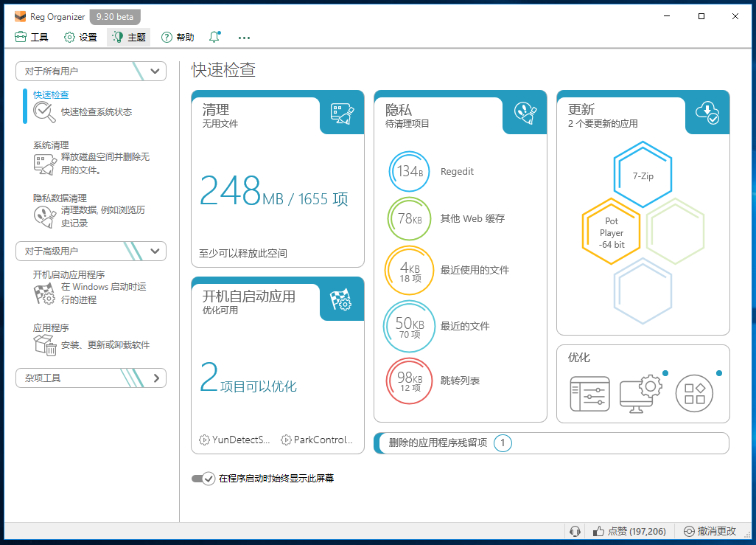Click the checkered flag startup apps icon
This screenshot has height=545, width=756.
pos(342,299)
